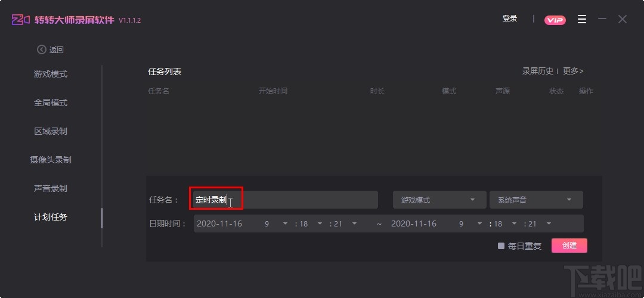
Task: Click the 创建 button
Action: [x=569, y=246]
